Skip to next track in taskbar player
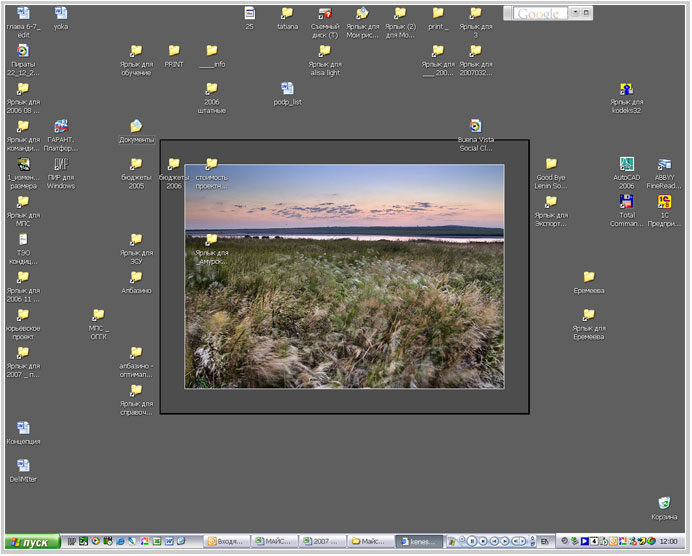The height and width of the screenshot is (556, 692). pos(505,541)
